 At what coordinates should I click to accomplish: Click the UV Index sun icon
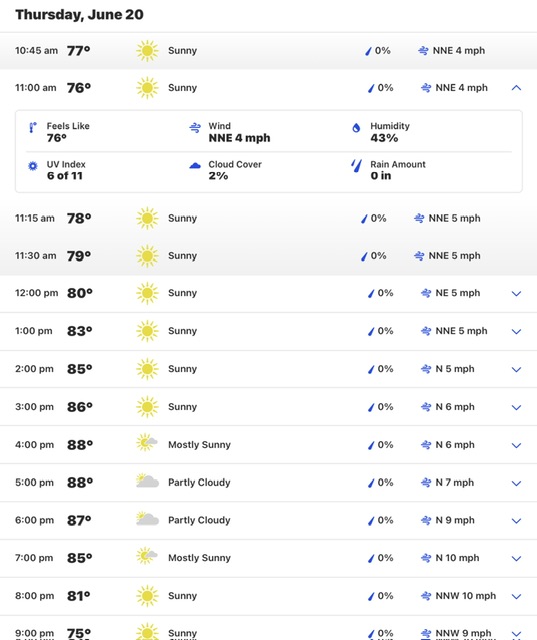(x=33, y=166)
